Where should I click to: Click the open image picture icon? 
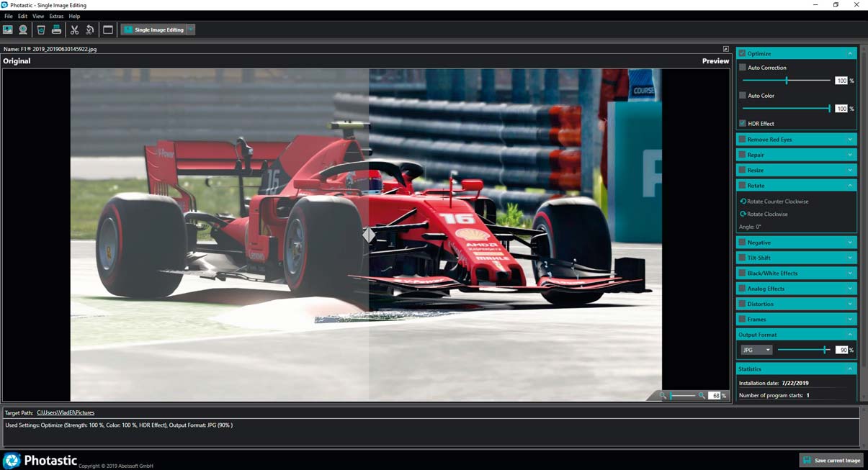8,30
